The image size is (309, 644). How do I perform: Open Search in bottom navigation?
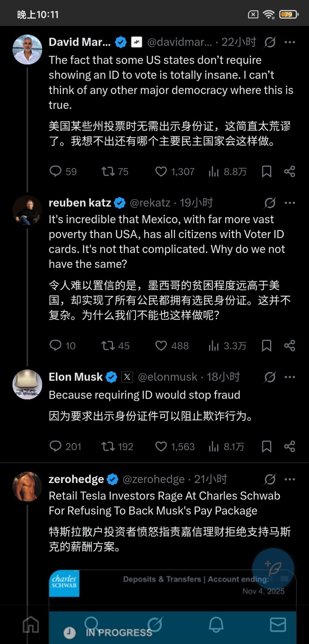92,624
